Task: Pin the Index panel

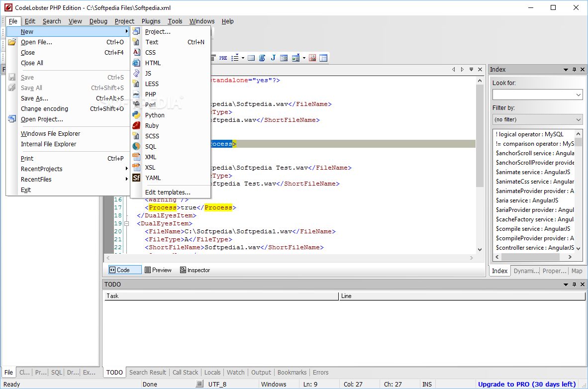Action: point(574,70)
